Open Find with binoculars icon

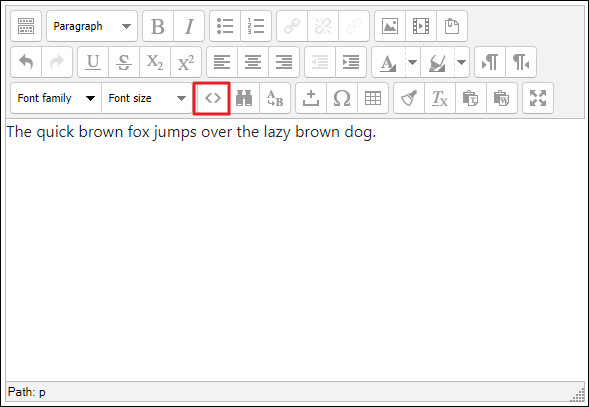click(244, 98)
